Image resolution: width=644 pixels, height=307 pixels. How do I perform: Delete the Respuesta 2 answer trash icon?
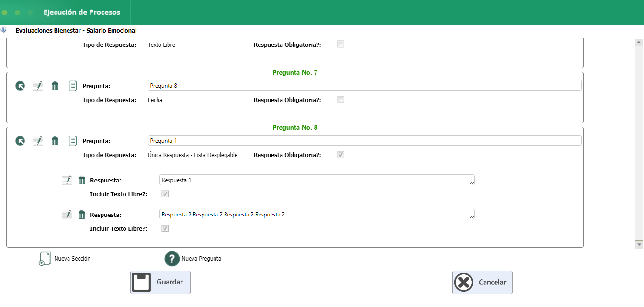tap(82, 215)
